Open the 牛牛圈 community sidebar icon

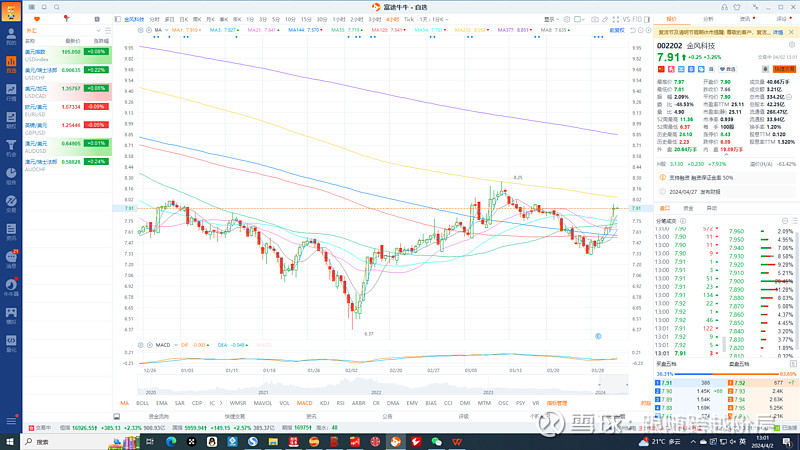[x=11, y=287]
